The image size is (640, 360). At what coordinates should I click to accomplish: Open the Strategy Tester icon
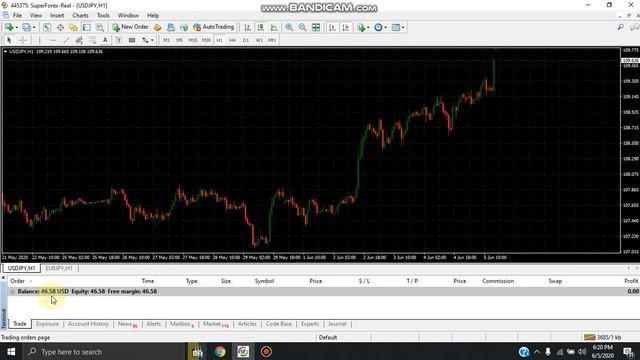click(100, 27)
